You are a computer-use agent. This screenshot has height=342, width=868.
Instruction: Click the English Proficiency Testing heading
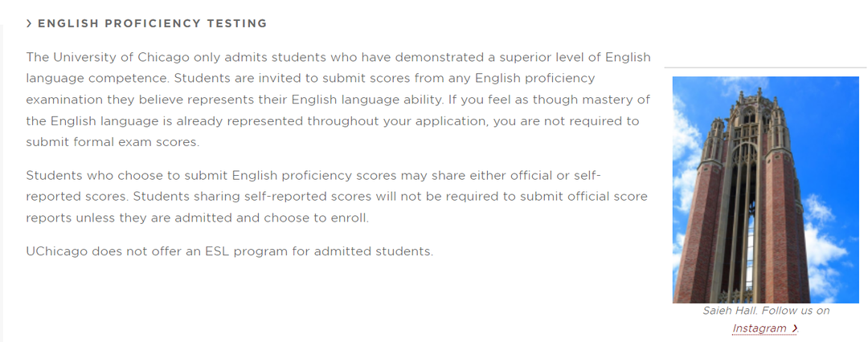(x=152, y=24)
